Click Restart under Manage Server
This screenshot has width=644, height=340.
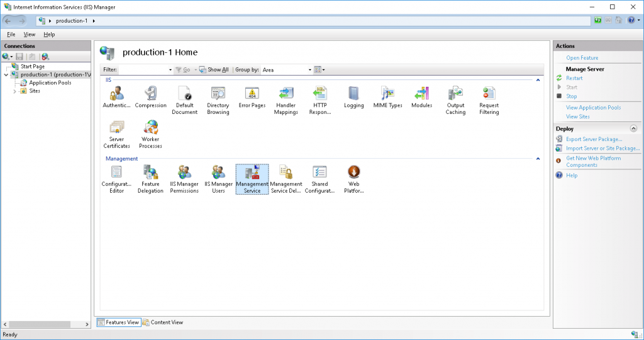574,78
